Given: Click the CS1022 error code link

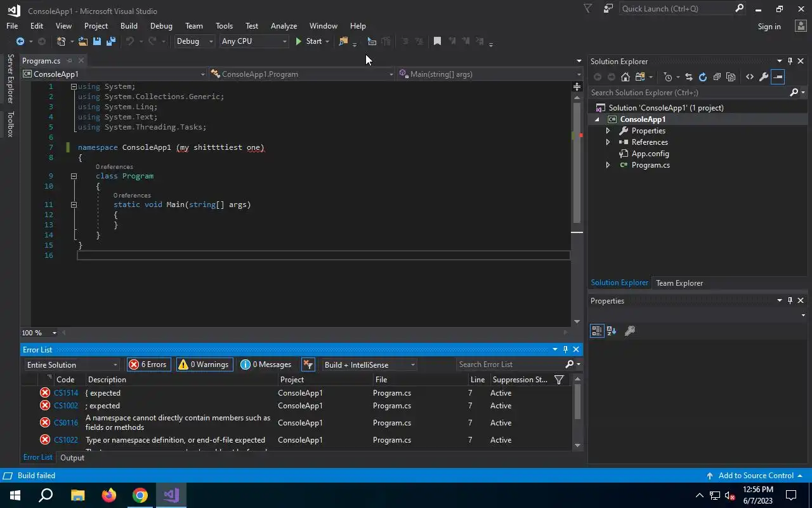Looking at the screenshot, I should point(66,440).
